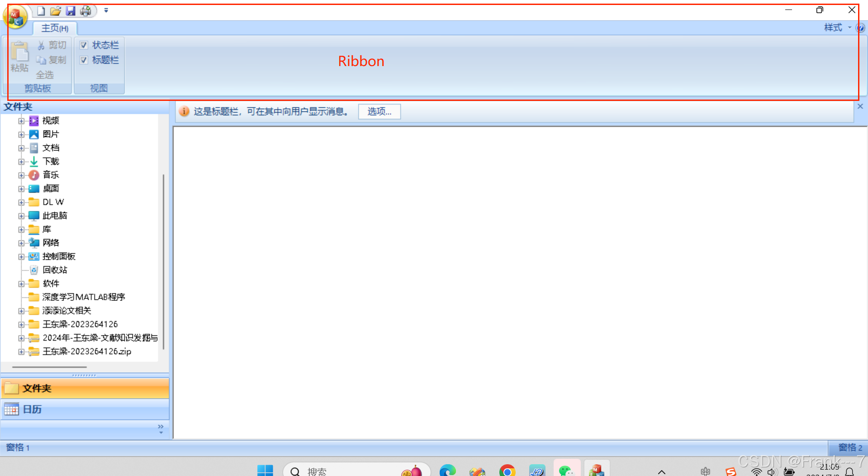Select the 全选 select all command

point(45,75)
